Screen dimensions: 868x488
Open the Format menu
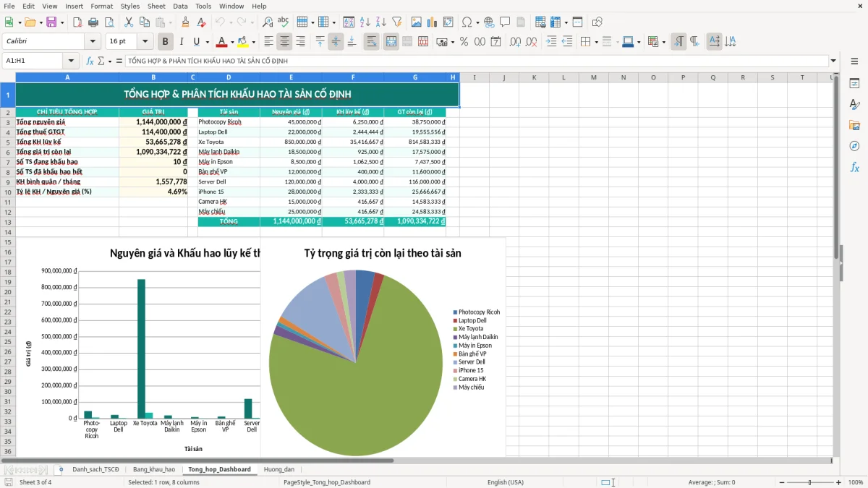tap(101, 6)
